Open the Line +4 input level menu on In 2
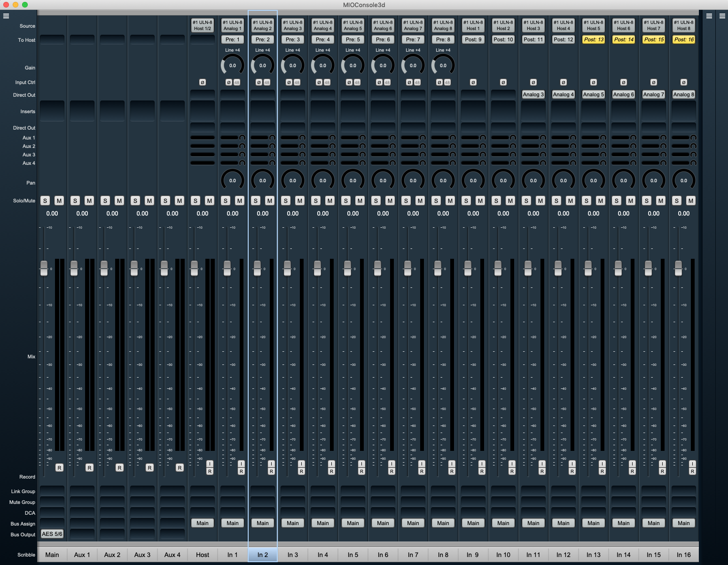This screenshot has width=728, height=565. pyautogui.click(x=263, y=50)
